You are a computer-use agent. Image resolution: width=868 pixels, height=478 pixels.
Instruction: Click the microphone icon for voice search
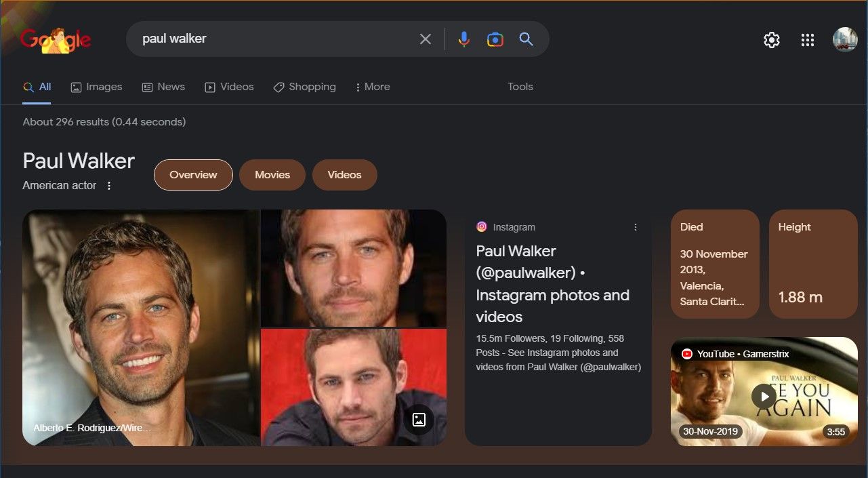(463, 39)
